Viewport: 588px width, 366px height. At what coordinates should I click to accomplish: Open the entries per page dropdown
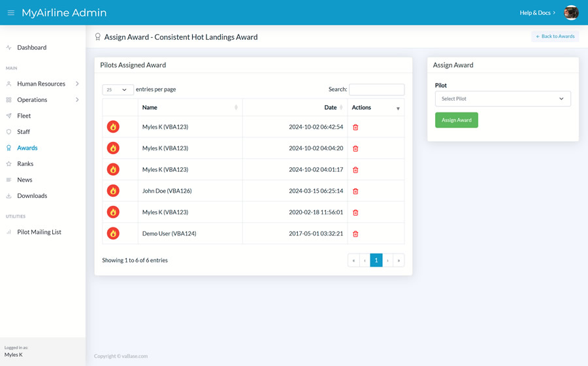coord(118,90)
